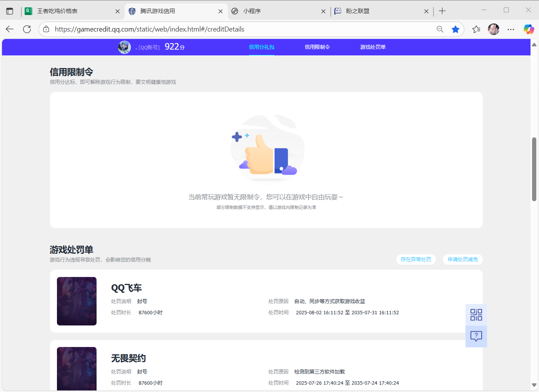The height and width of the screenshot is (392, 539).
Task: Open browser settings and more menu
Action: [511, 29]
